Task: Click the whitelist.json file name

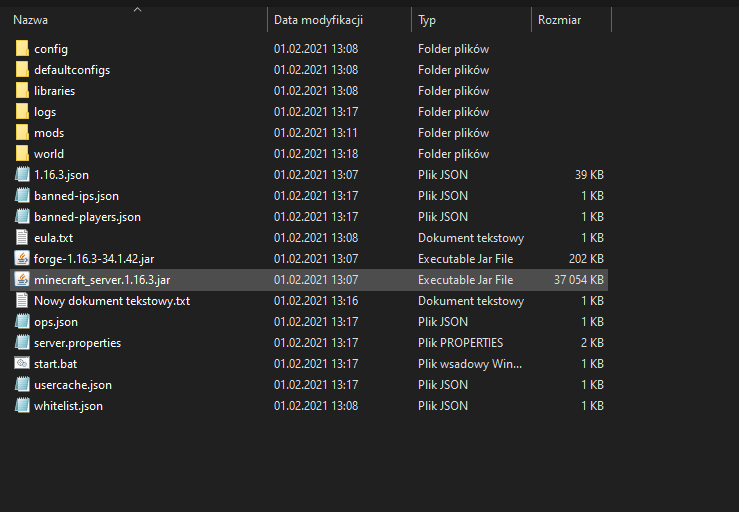Action: (68, 406)
